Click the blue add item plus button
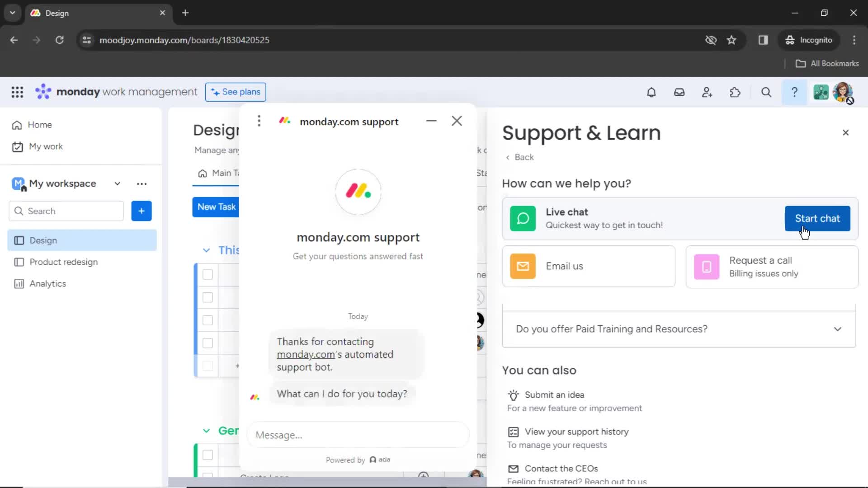 coord(141,211)
